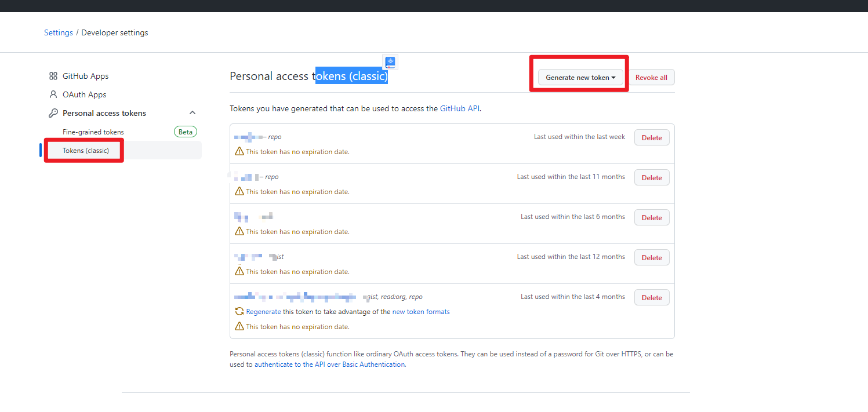This screenshot has width=868, height=412.
Task: Click the Revoke all button
Action: click(x=651, y=78)
